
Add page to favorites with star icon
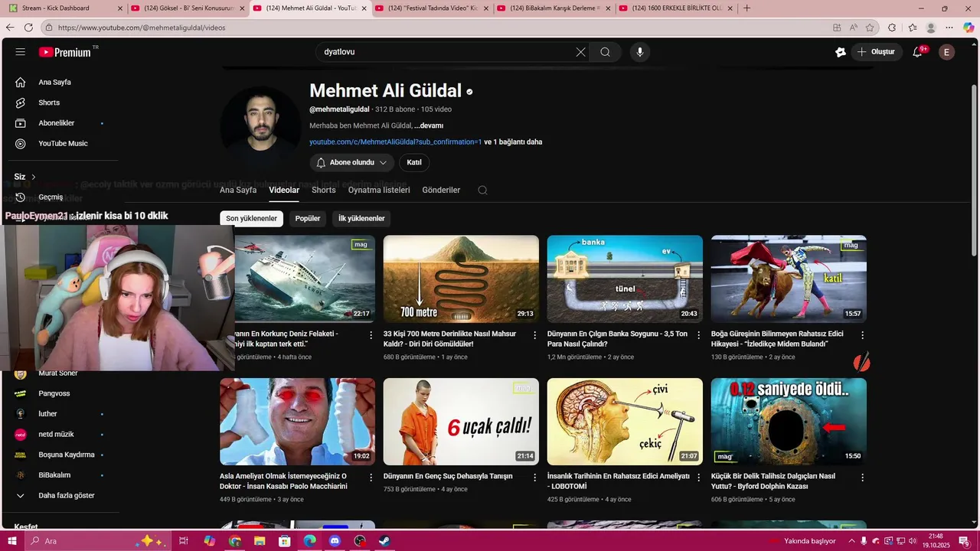[870, 28]
